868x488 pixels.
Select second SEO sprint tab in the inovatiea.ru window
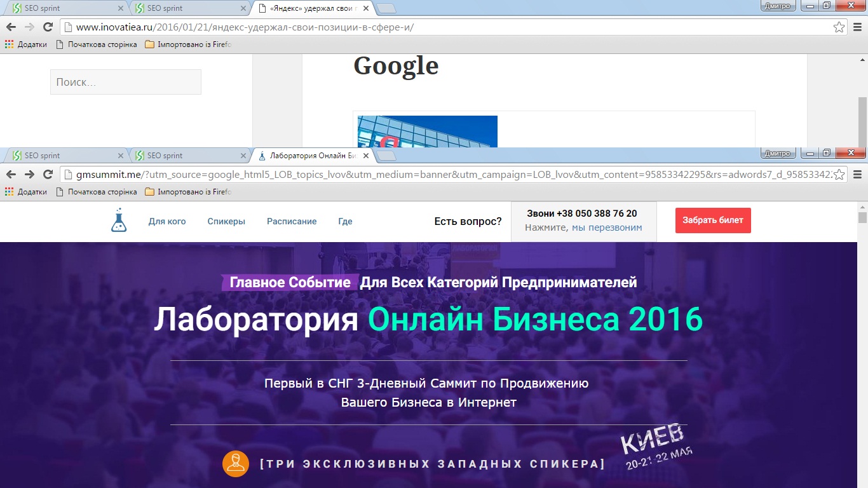coord(189,8)
